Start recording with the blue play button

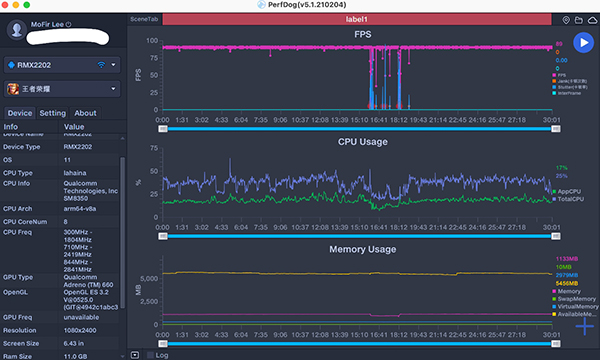click(x=583, y=42)
